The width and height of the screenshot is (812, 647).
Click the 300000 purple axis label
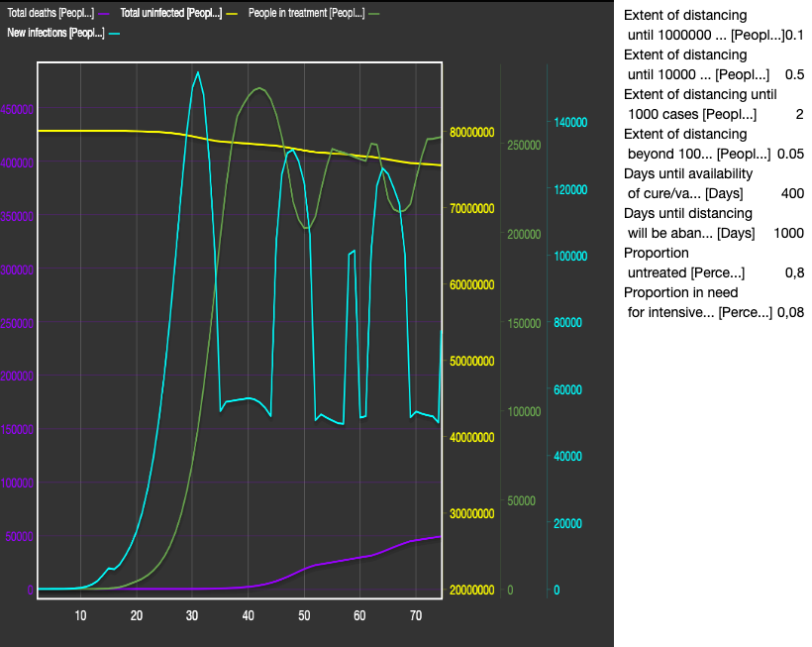pyautogui.click(x=17, y=270)
